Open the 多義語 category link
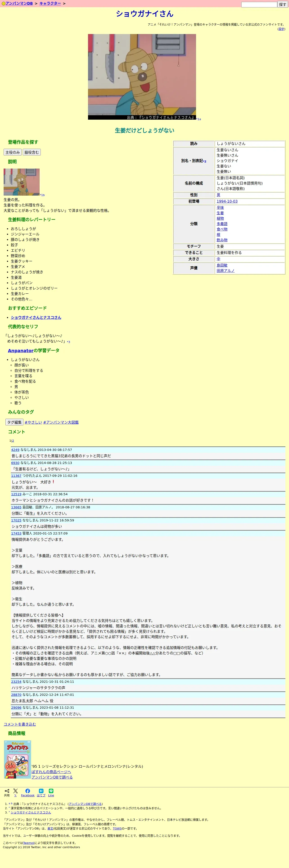Image resolution: width=289 pixels, height=868 pixels. pos(222,224)
